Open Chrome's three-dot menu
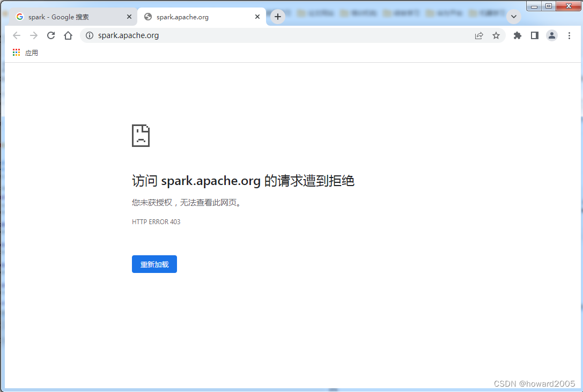The height and width of the screenshot is (392, 583). click(x=569, y=35)
